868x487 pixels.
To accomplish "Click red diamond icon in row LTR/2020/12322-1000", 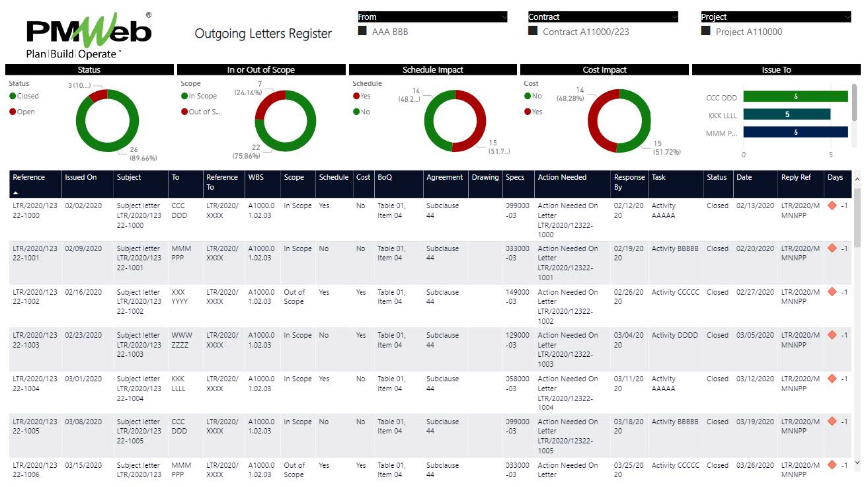I will [832, 206].
